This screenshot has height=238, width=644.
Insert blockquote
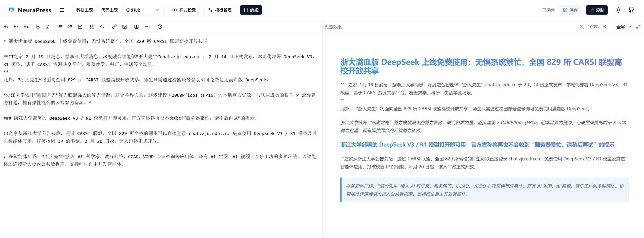click(x=92, y=27)
